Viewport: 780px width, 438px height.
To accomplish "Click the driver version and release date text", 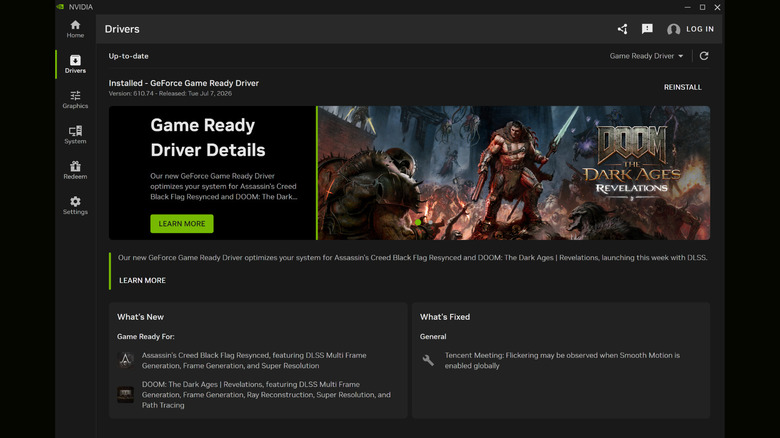I will tap(170, 94).
